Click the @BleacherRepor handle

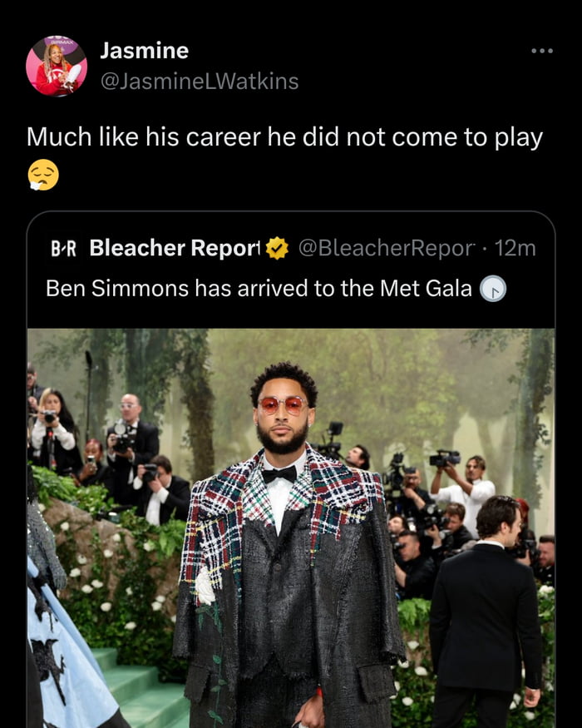386,248
